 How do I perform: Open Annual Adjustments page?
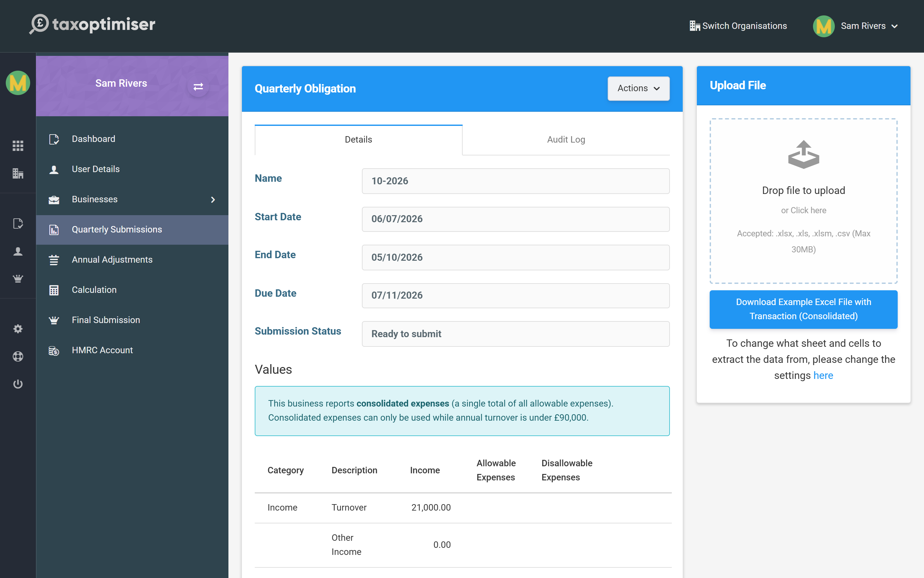132,259
